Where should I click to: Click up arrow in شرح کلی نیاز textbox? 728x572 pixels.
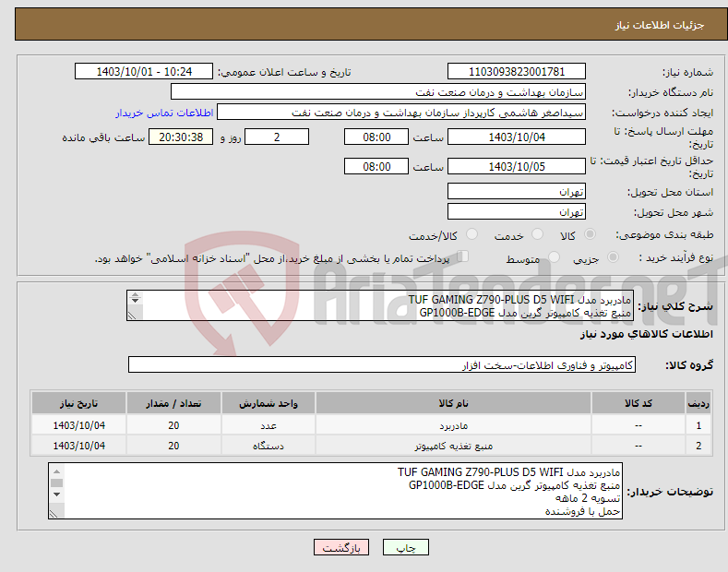[135, 294]
